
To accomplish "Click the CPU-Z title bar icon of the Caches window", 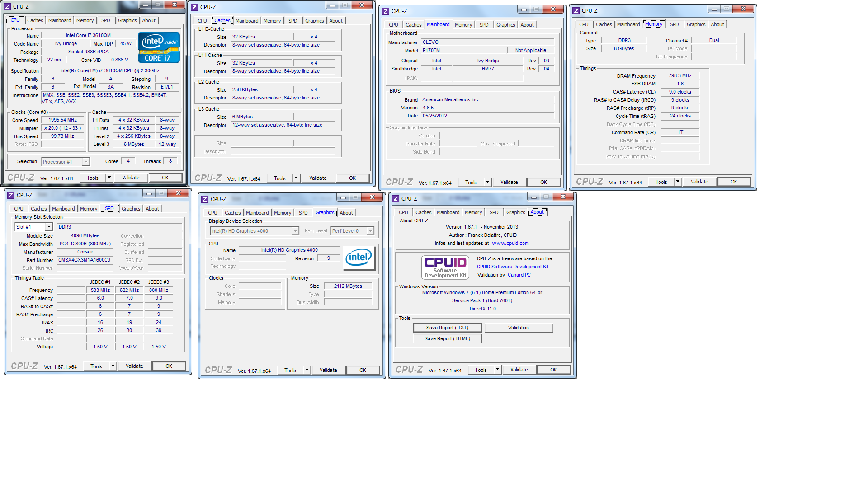I will point(194,7).
